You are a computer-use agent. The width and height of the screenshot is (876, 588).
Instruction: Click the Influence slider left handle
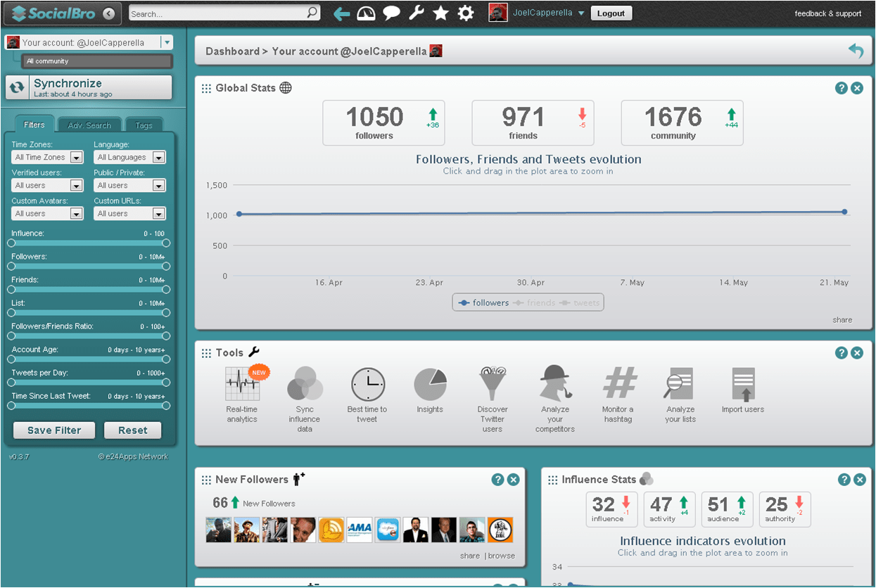coord(11,243)
